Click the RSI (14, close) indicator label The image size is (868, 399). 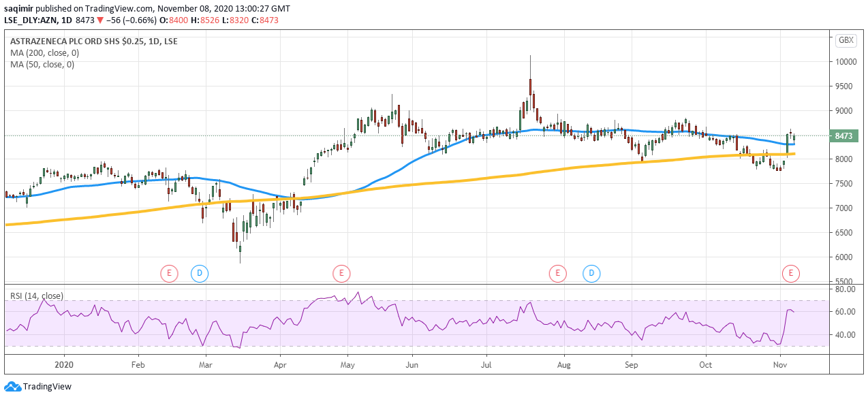[36, 296]
